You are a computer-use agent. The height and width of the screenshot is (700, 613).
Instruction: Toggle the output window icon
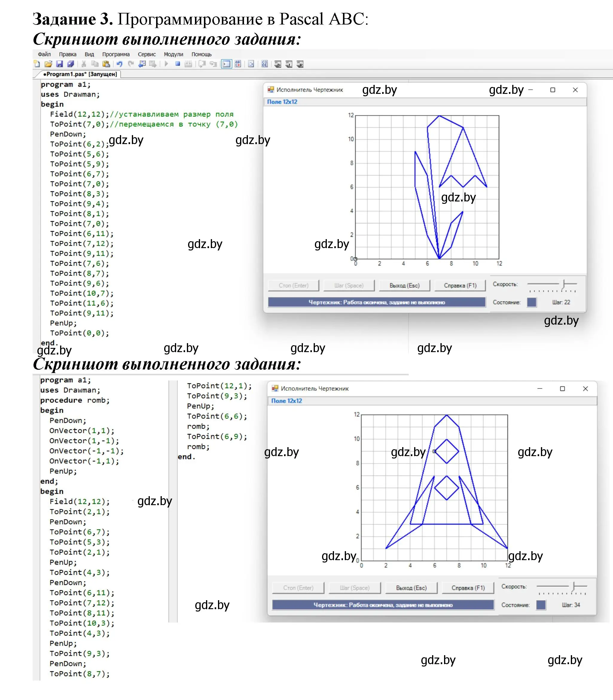pyautogui.click(x=226, y=64)
